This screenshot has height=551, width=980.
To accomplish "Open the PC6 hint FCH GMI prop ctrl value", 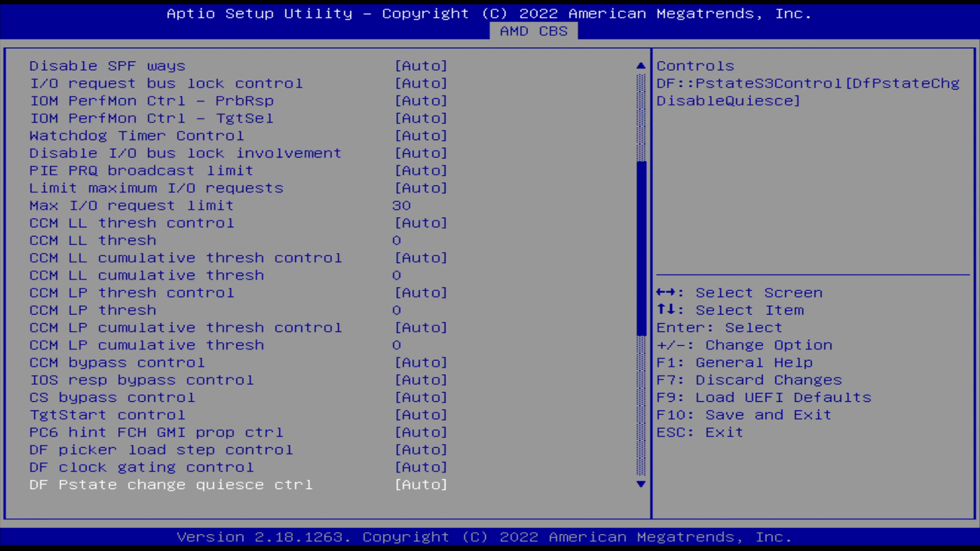I will [x=421, y=433].
